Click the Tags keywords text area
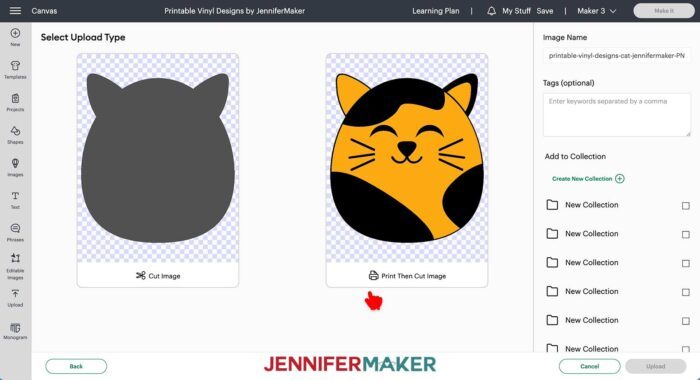The width and height of the screenshot is (700, 380). (x=617, y=115)
